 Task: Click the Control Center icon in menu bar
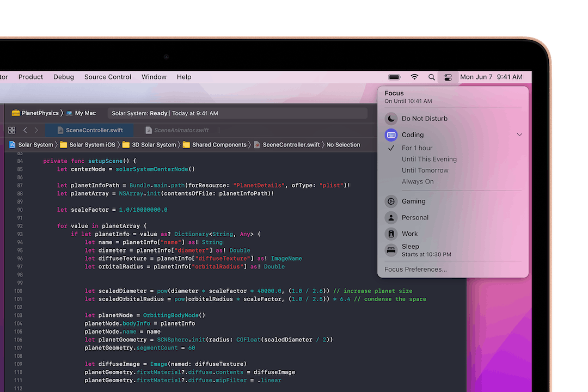click(448, 77)
